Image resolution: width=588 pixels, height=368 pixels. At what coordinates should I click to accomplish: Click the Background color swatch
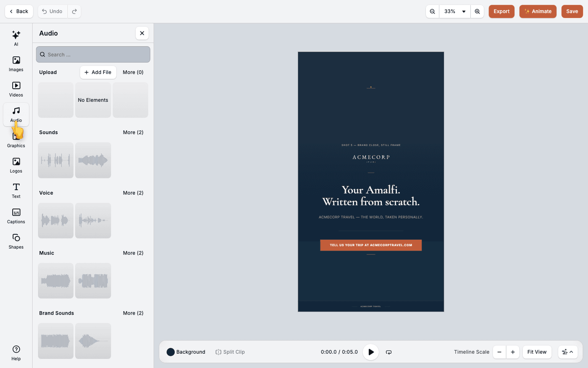[171, 352]
